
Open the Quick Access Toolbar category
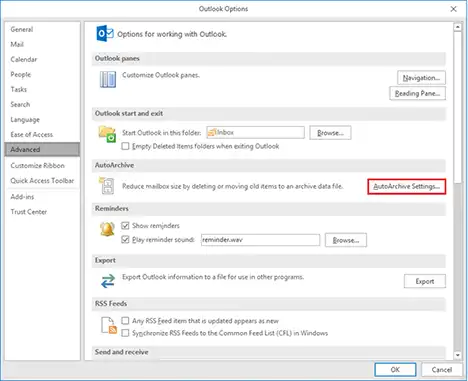coord(42,181)
